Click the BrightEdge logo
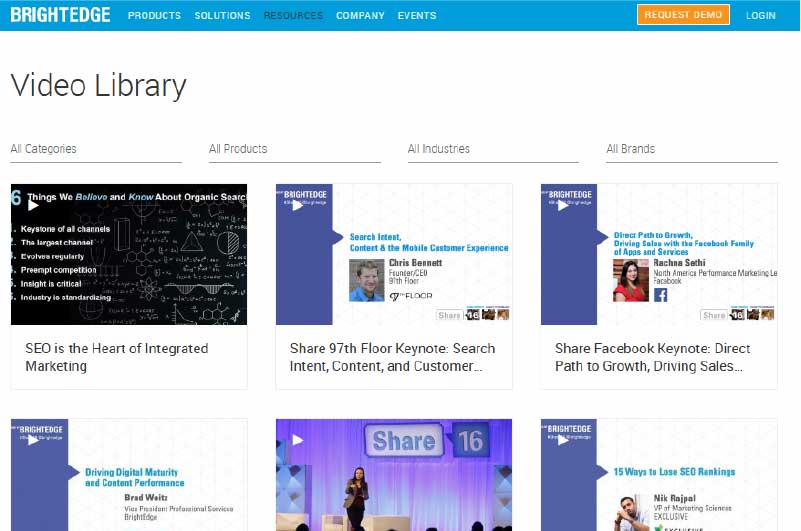Viewport: 801px width, 531px height. tap(60, 15)
